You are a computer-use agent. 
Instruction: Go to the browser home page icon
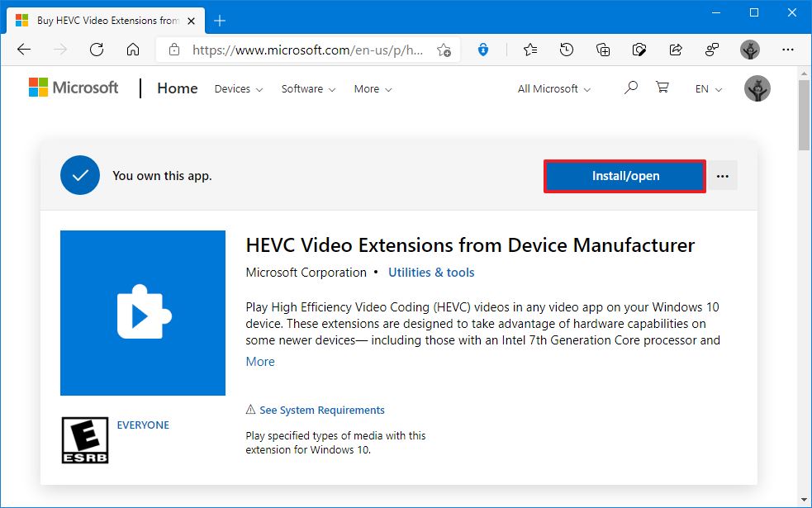click(x=132, y=50)
